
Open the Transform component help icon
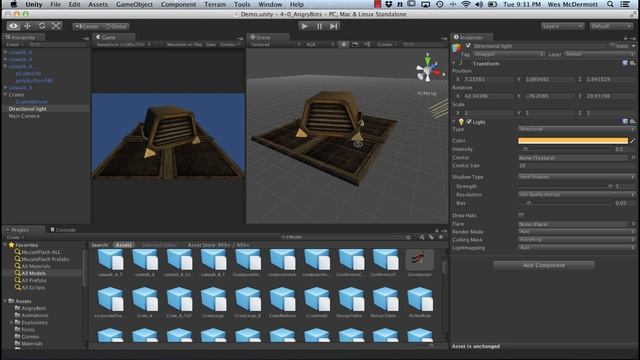(625, 63)
